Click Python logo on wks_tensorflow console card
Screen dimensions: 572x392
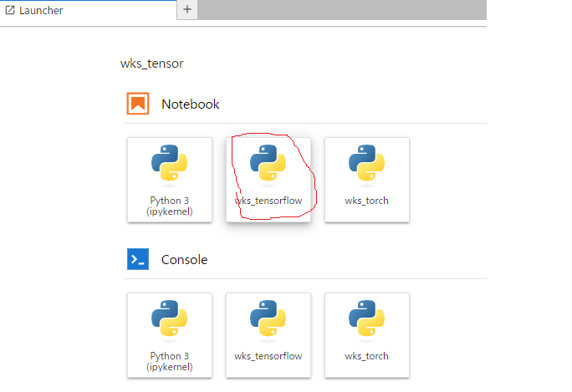(268, 318)
